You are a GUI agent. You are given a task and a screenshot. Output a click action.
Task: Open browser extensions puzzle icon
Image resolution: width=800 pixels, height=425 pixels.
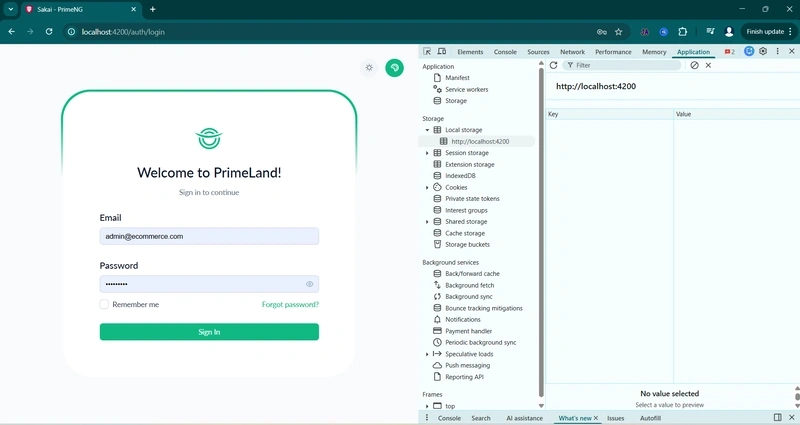tap(683, 32)
